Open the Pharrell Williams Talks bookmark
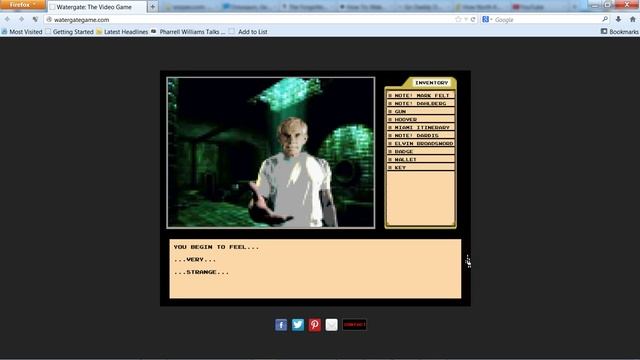 point(188,31)
